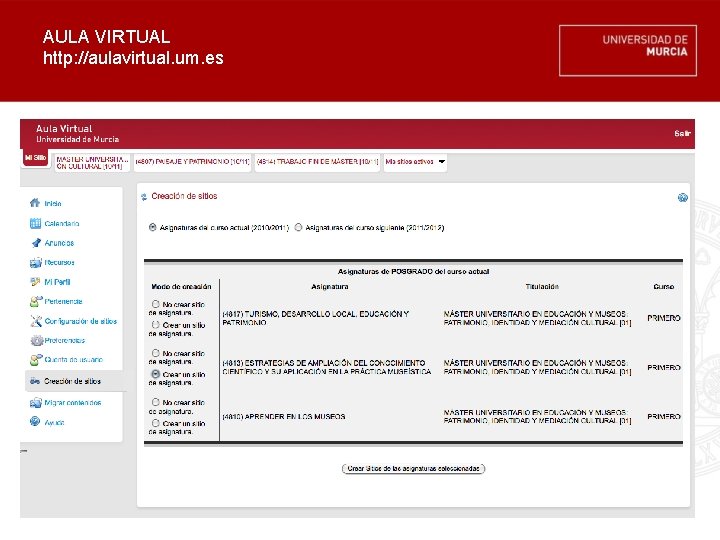Open the Inicio sidebar link
Image resolution: width=720 pixels, height=540 pixels.
(53, 203)
